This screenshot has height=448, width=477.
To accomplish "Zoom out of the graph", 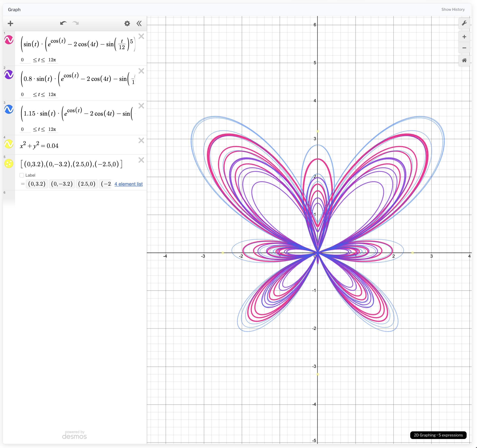I will [464, 48].
